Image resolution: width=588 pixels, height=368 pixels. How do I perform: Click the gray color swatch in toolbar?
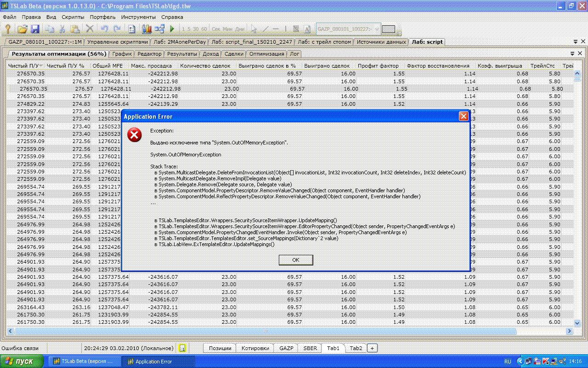coord(389,29)
